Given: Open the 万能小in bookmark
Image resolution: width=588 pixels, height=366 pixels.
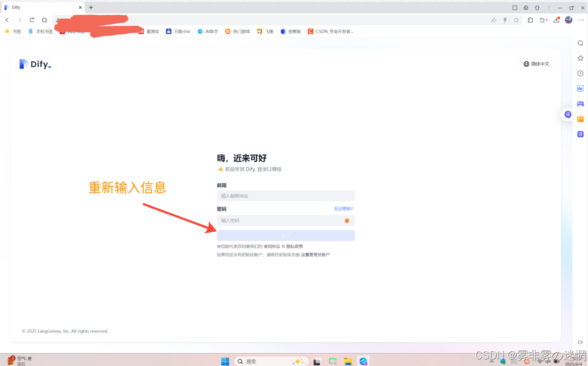Looking at the screenshot, I should pyautogui.click(x=178, y=31).
